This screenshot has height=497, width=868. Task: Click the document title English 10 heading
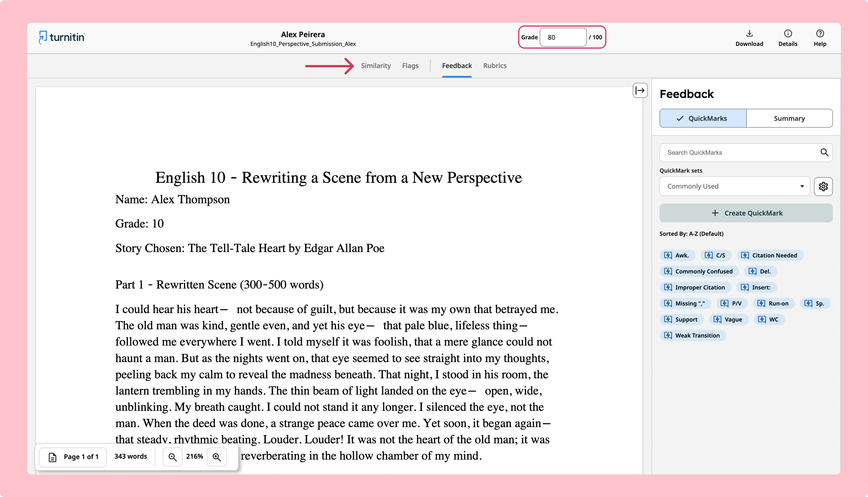click(x=338, y=178)
